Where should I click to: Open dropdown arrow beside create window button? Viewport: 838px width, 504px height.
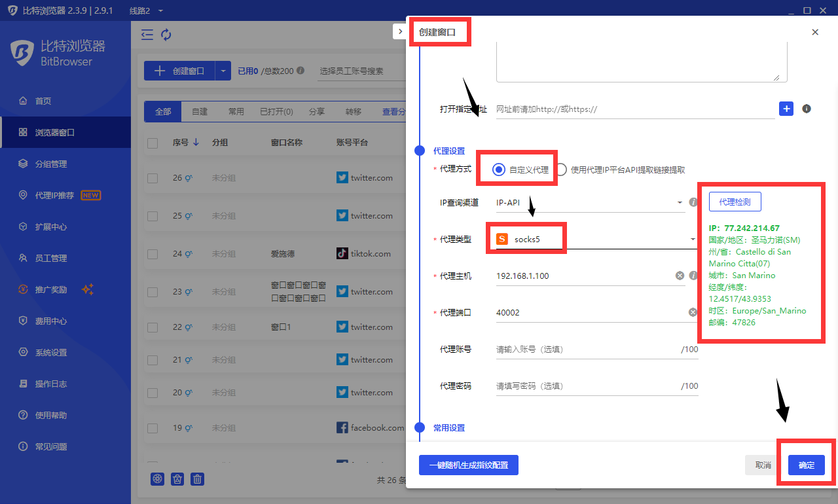tap(223, 71)
